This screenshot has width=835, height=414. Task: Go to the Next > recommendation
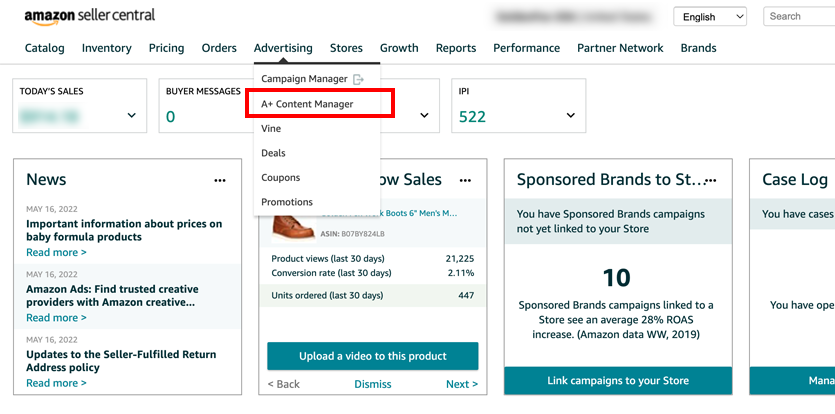pyautogui.click(x=461, y=384)
